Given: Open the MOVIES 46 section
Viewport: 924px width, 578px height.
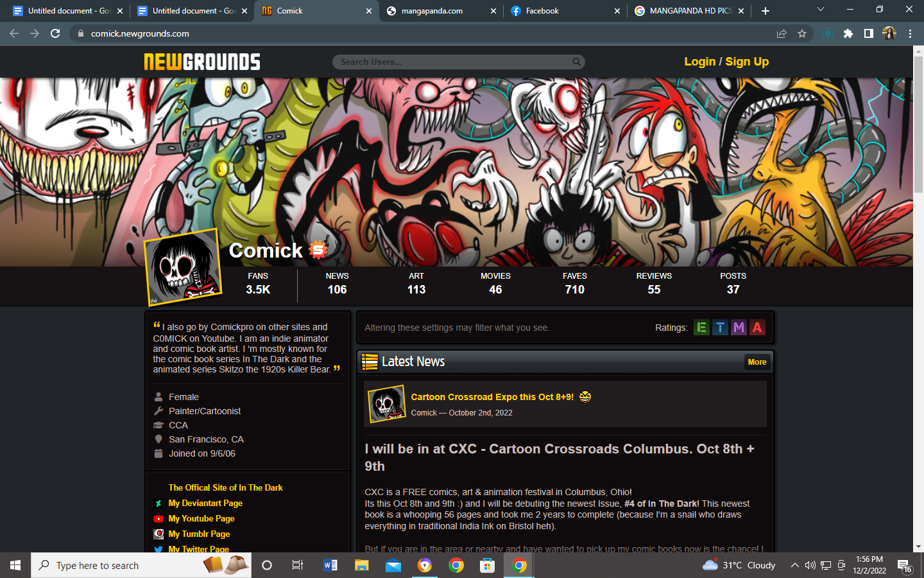Looking at the screenshot, I should tap(495, 283).
